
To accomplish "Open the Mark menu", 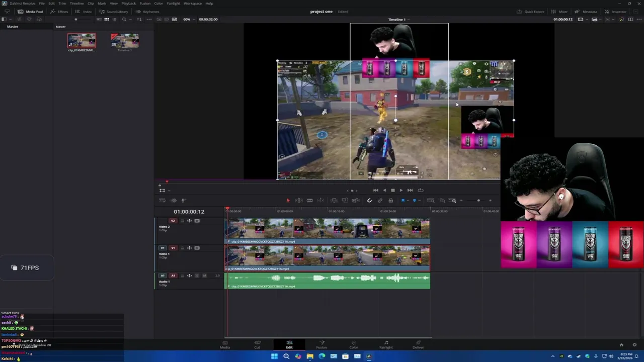I will [102, 4].
